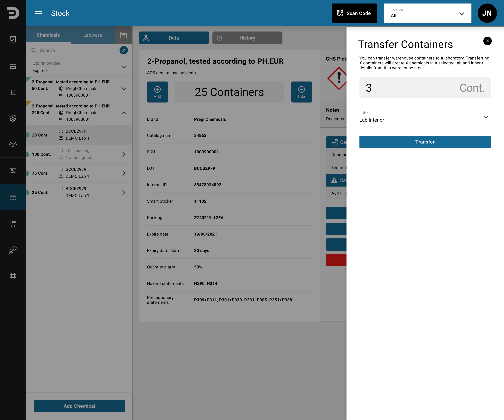Open the orders cart icon in sidebar
504x420 pixels.
pyautogui.click(x=13, y=224)
